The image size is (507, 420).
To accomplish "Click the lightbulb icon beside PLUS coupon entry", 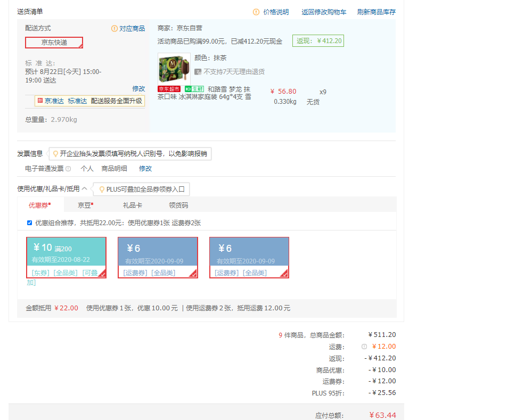I will coord(102,190).
